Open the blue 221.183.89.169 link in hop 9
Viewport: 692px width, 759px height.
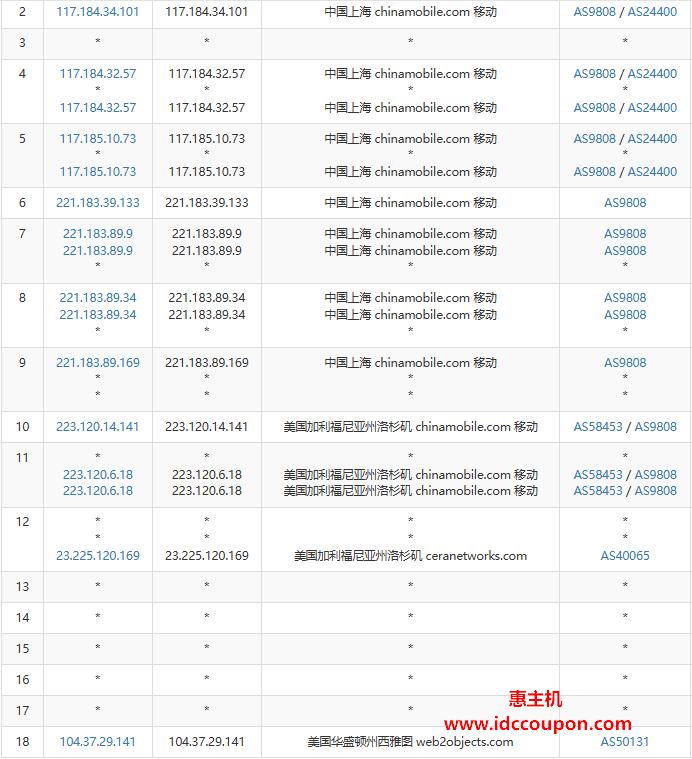pyautogui.click(x=98, y=363)
